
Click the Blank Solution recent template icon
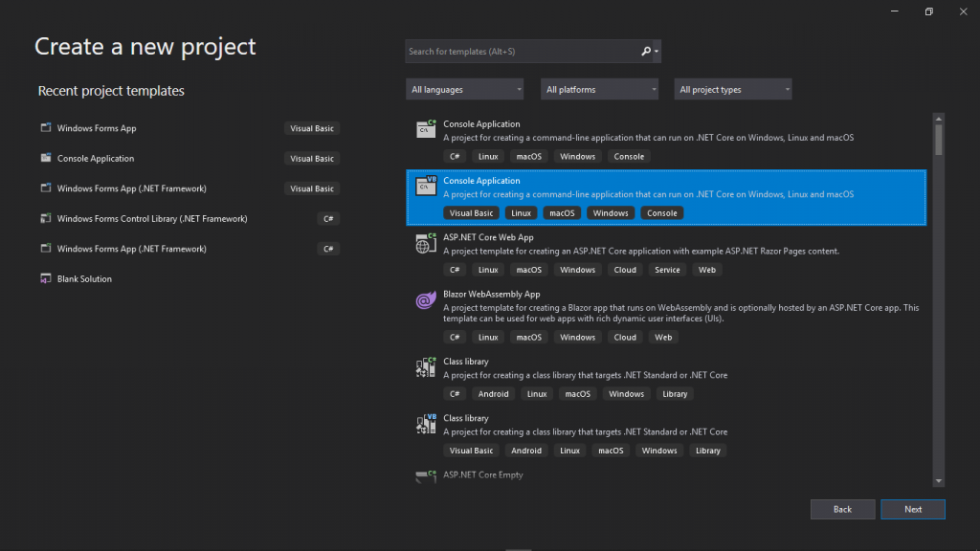(45, 278)
